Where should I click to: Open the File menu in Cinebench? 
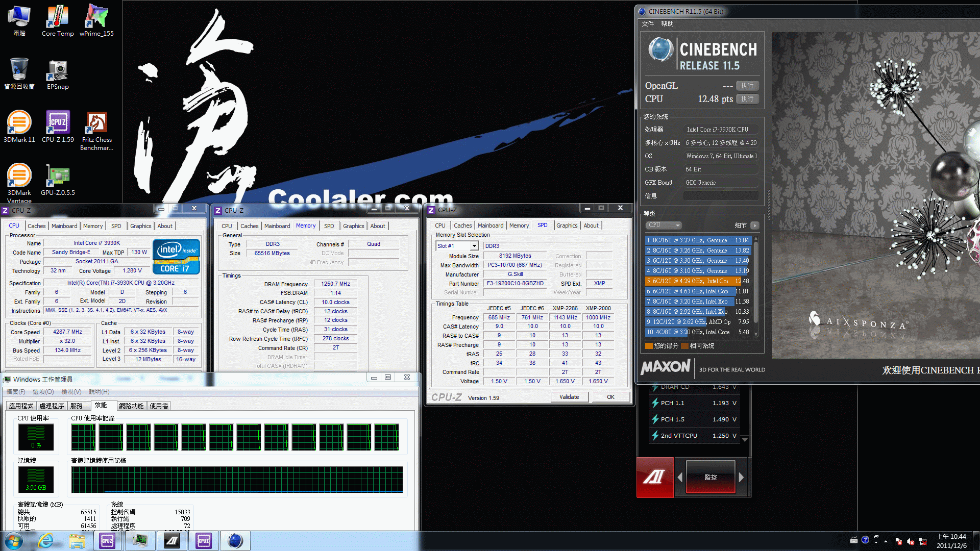click(648, 23)
